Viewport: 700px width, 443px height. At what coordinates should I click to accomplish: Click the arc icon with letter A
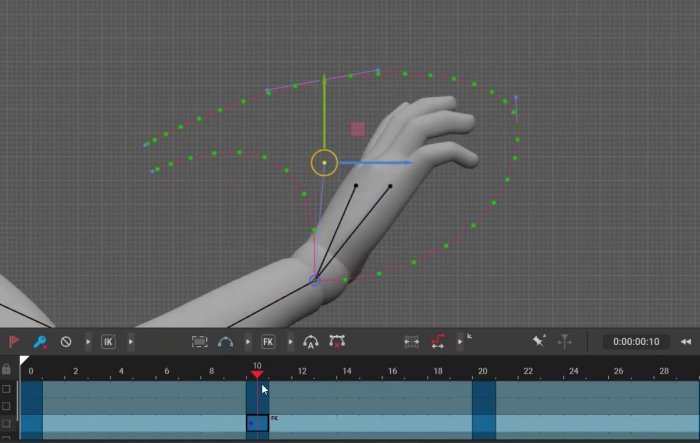[310, 341]
